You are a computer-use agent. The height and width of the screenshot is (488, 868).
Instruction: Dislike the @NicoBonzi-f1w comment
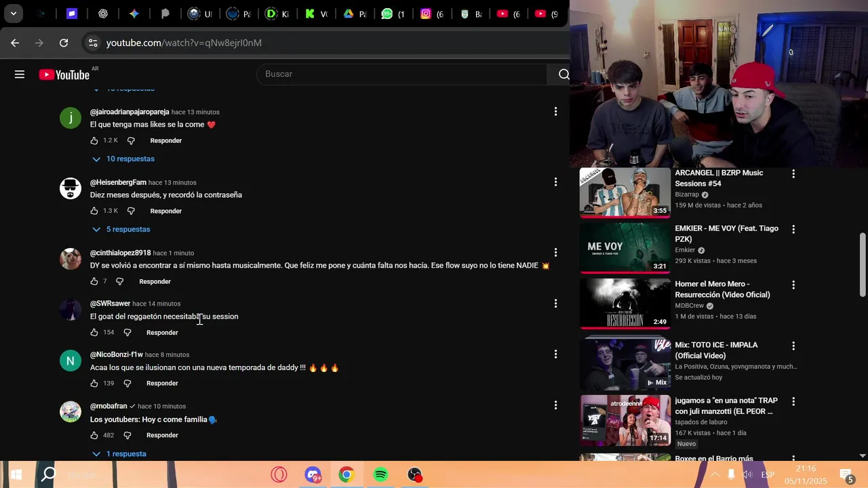pos(127,383)
